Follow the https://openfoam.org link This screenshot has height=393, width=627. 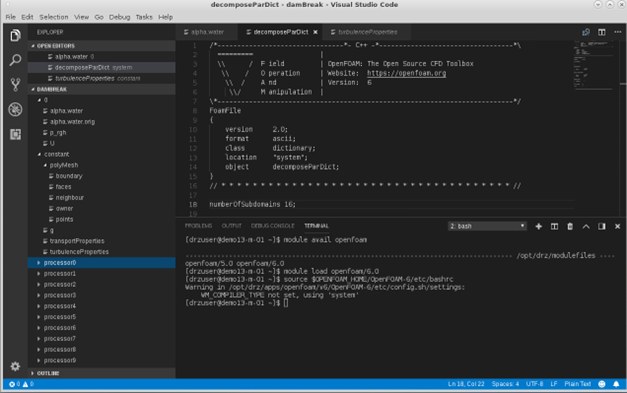pyautogui.click(x=406, y=73)
